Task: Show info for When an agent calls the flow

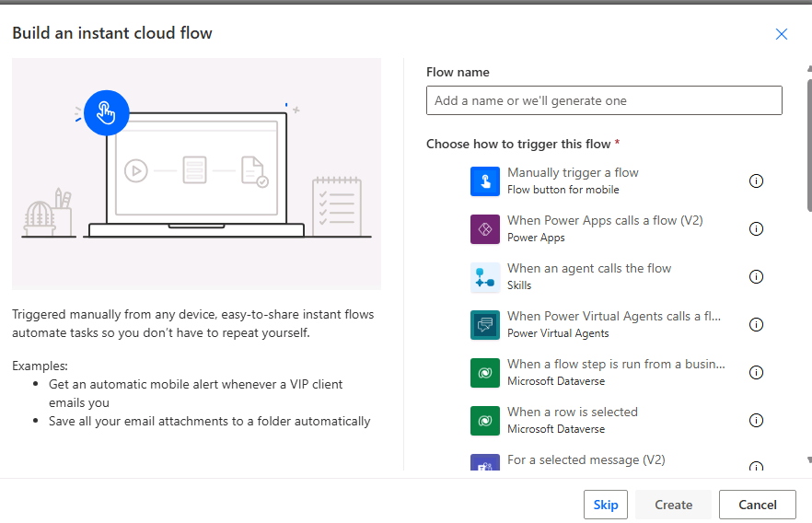Action: (756, 277)
